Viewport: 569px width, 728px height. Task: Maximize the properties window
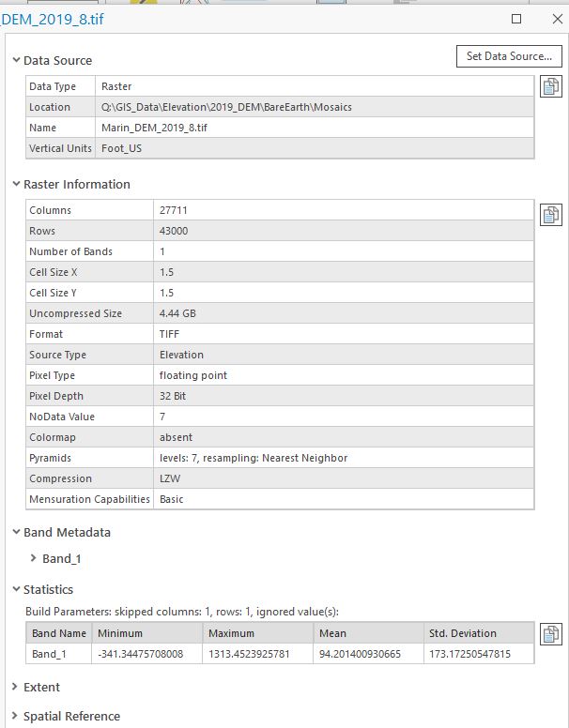(516, 19)
